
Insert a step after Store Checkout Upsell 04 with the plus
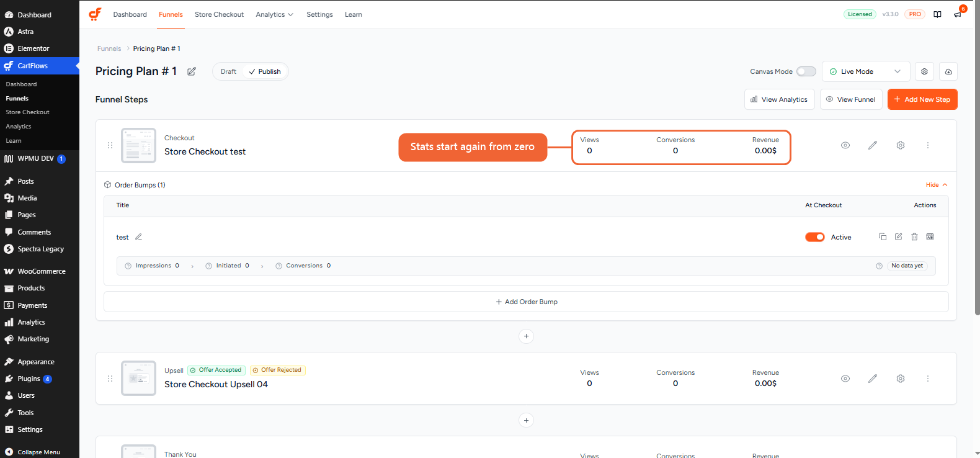[x=526, y=420]
